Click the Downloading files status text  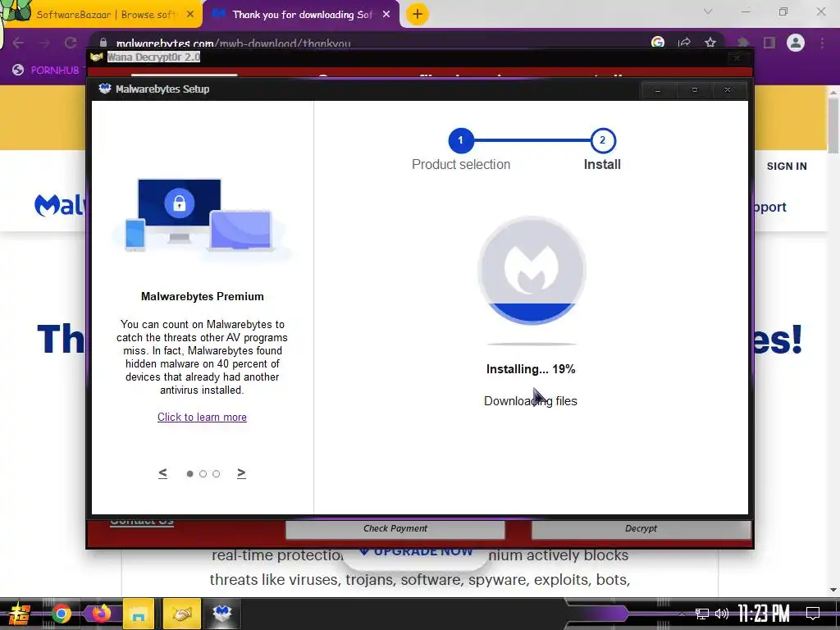click(x=531, y=400)
